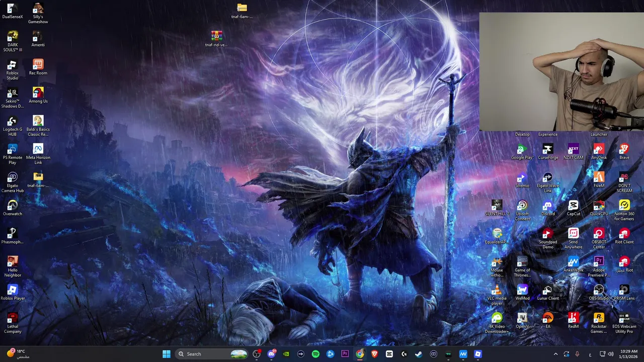Select the Sekiro Shadows Die desktop icon
644x362 pixels.
point(13,98)
